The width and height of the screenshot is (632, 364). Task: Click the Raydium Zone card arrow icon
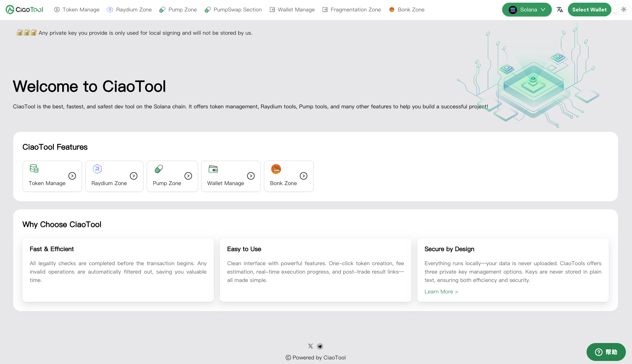[134, 176]
